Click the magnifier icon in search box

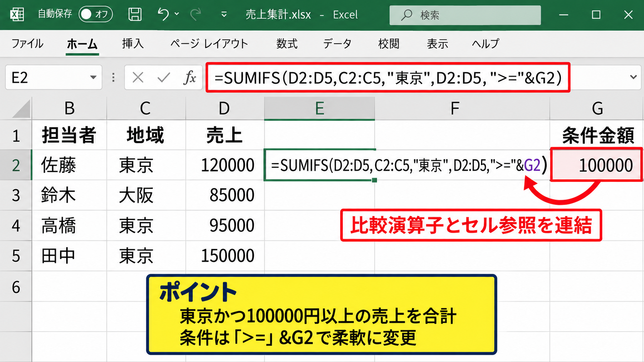406,15
